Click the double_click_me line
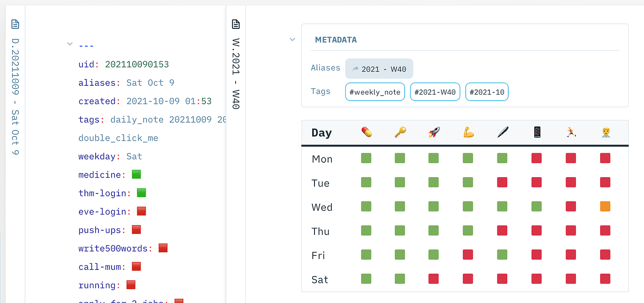644x303 pixels. [119, 138]
